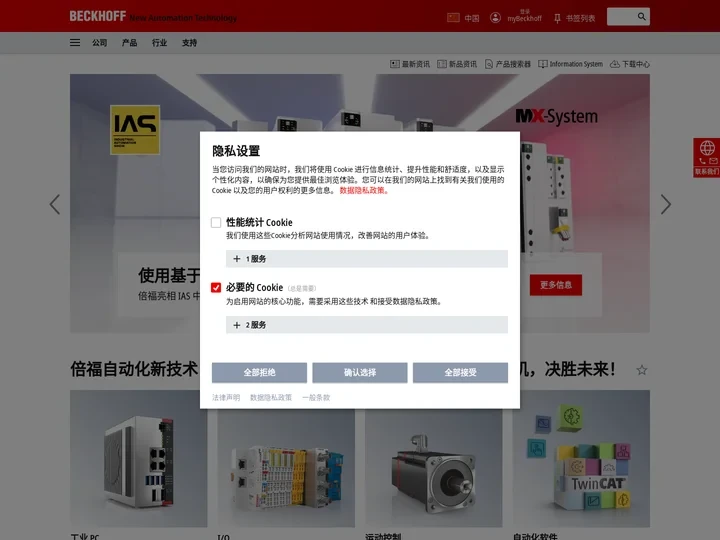720x540 pixels.
Task: Expand the 1 服务 section
Action: (366, 259)
